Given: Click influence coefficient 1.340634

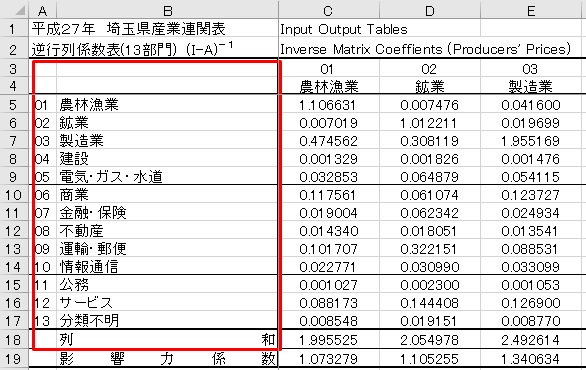Looking at the screenshot, I should tap(531, 359).
